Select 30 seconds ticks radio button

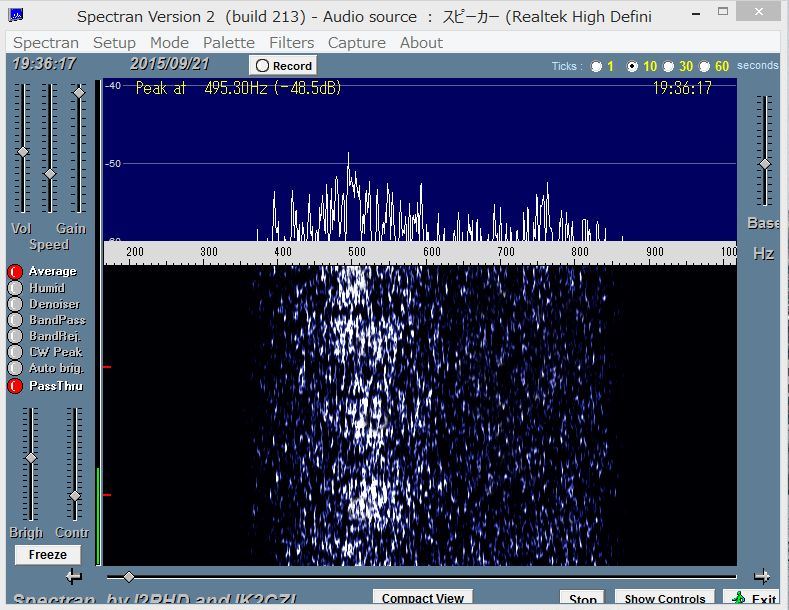click(x=668, y=66)
